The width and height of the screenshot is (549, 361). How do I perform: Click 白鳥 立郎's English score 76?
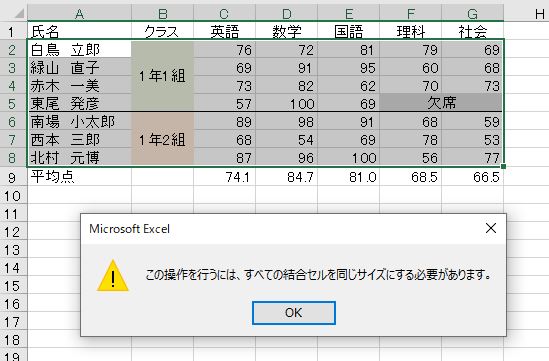(224, 49)
